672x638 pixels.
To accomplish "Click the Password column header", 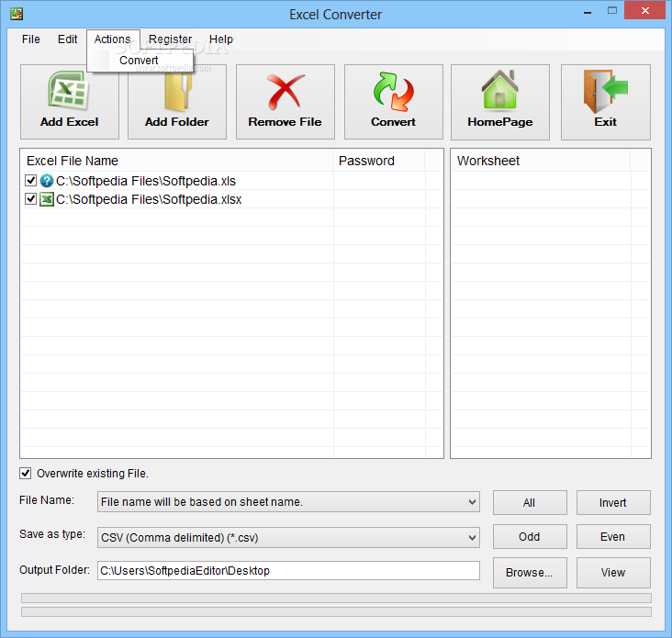I will click(379, 161).
